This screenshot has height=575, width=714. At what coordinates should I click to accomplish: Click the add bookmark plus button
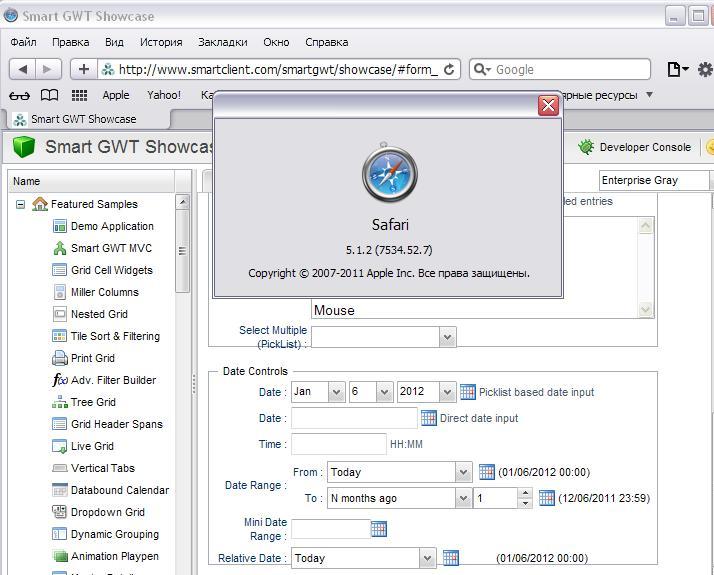coord(83,69)
